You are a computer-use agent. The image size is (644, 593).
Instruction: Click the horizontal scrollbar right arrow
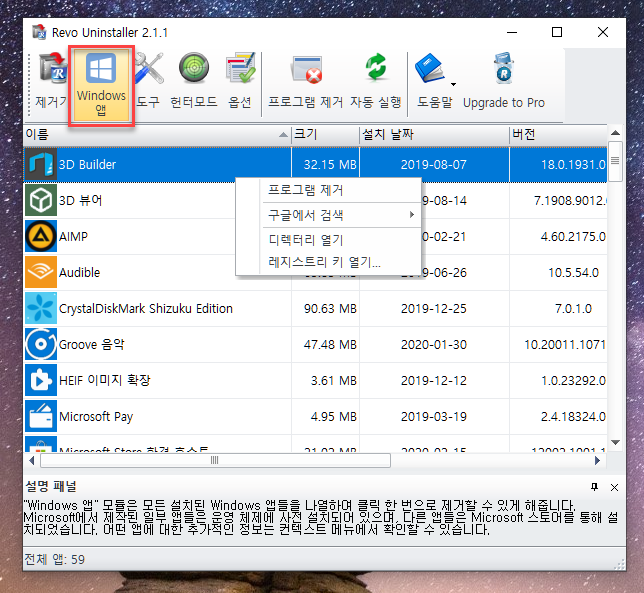tap(598, 460)
